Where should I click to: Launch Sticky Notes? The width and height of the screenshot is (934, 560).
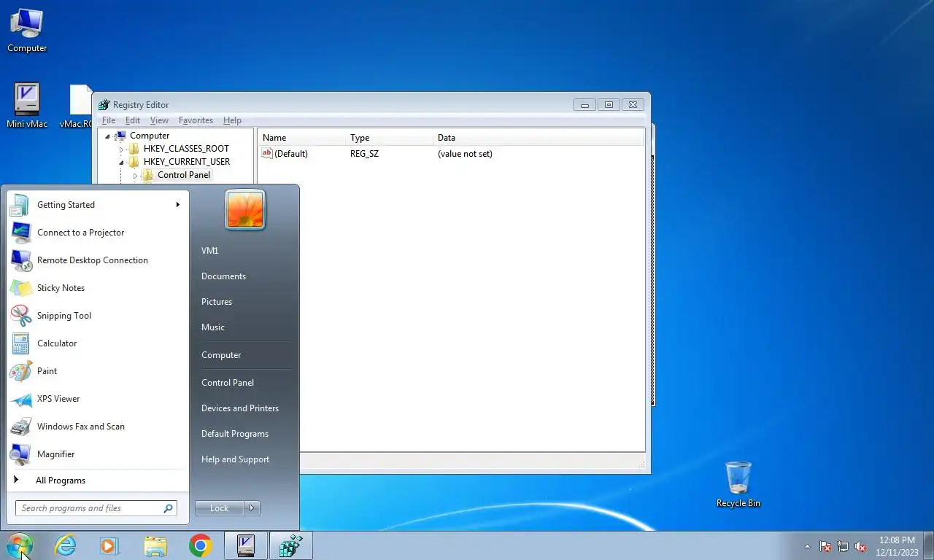pos(98,288)
